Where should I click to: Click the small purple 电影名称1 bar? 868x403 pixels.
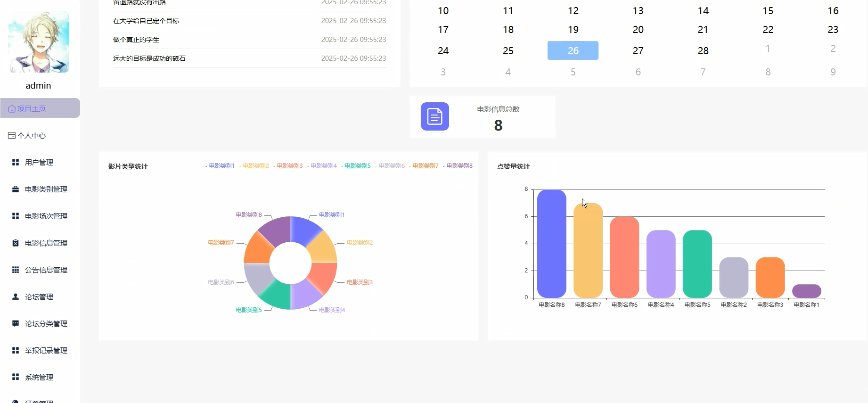pyautogui.click(x=807, y=291)
